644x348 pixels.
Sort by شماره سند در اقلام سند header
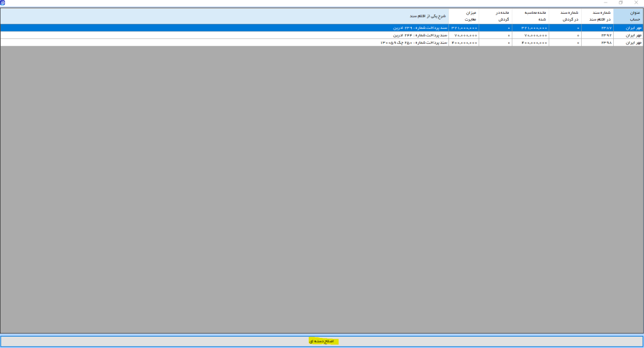pyautogui.click(x=597, y=16)
